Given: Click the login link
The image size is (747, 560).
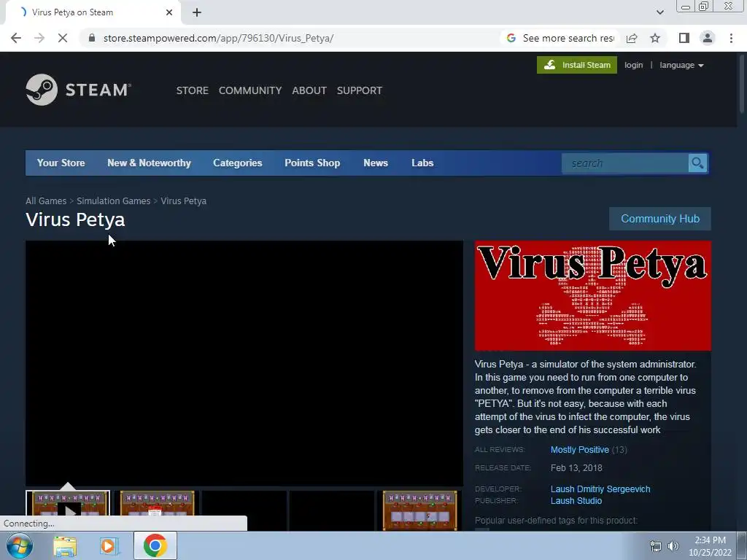Looking at the screenshot, I should (x=634, y=65).
